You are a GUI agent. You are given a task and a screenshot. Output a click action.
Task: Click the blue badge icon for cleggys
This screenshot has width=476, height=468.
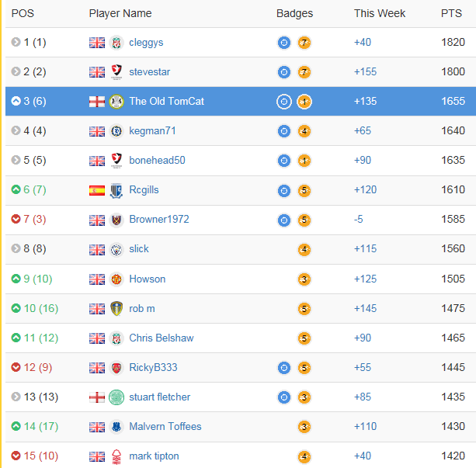284,43
